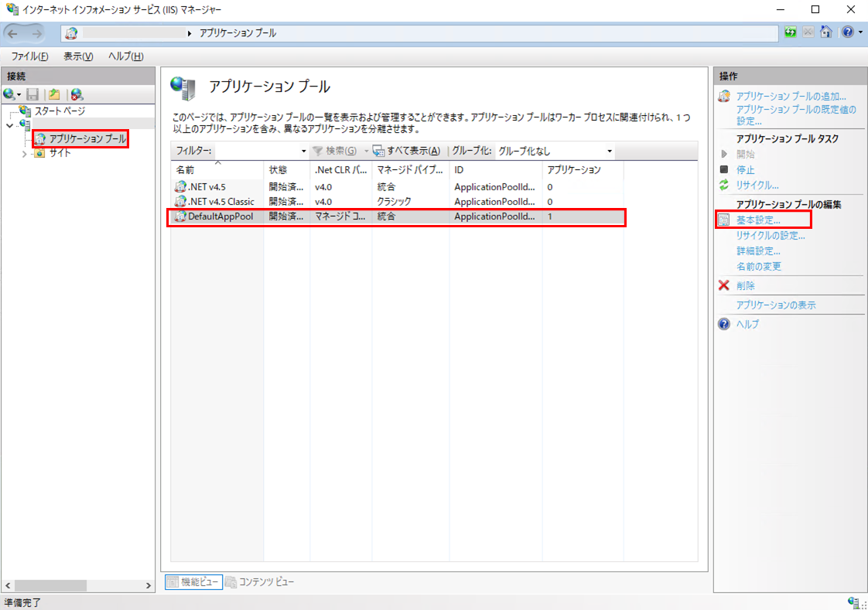
Task: Select サイト in connections tree
Action: [60, 153]
